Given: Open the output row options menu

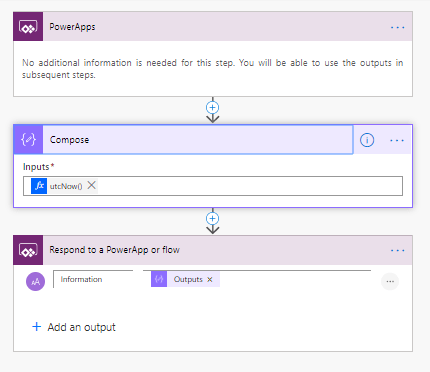Looking at the screenshot, I should click(x=390, y=281).
